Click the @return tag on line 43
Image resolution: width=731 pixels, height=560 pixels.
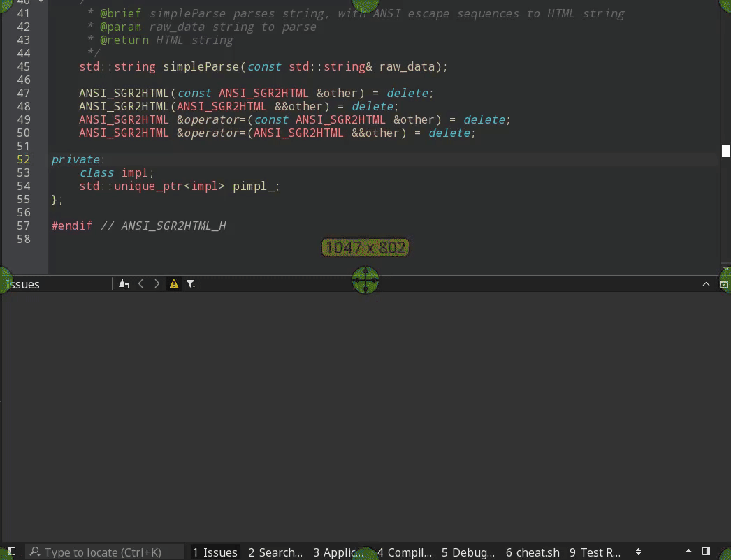124,40
